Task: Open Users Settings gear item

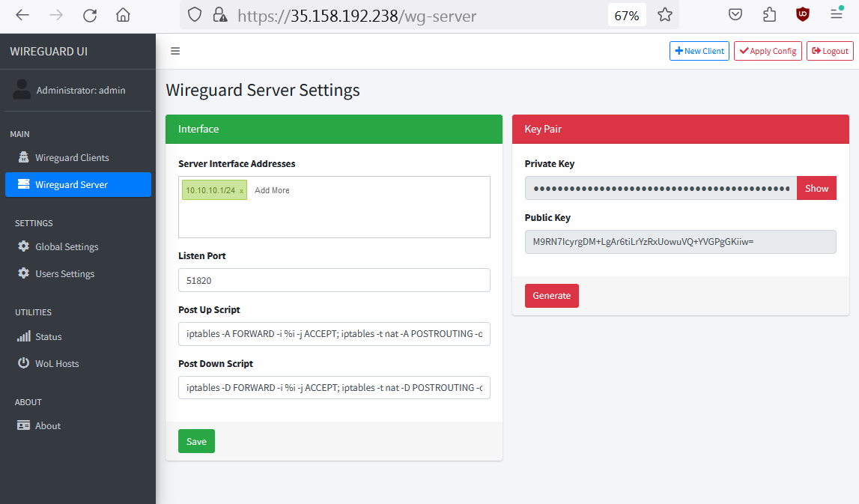Action: click(64, 273)
